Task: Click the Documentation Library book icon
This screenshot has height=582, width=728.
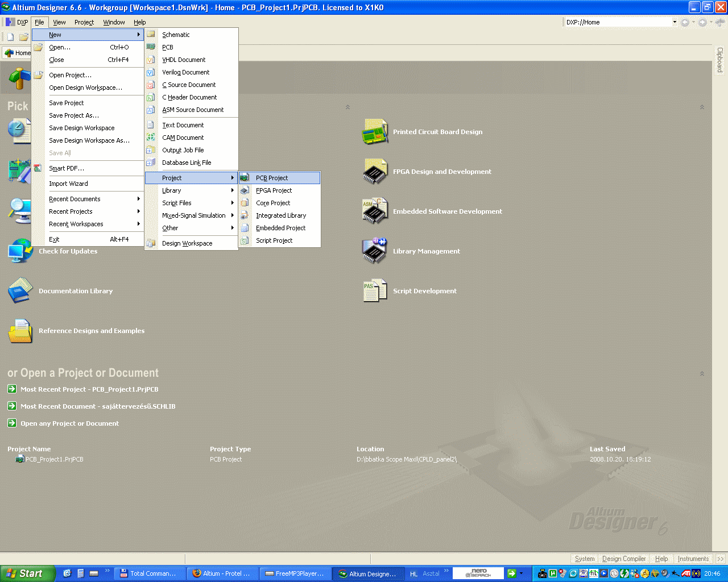Action: pyautogui.click(x=20, y=290)
